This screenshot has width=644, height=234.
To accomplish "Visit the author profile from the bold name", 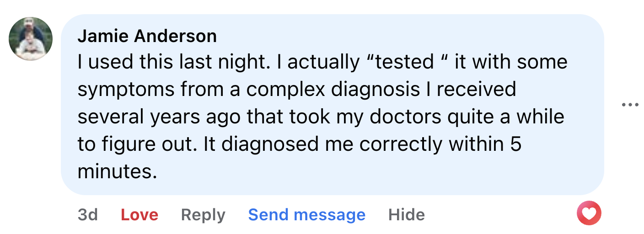I will coord(147,36).
